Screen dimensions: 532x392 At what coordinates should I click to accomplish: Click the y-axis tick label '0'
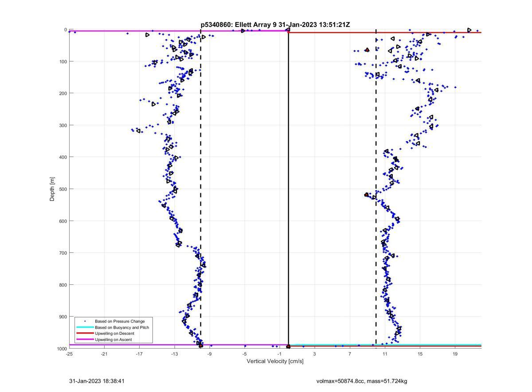tap(66, 30)
